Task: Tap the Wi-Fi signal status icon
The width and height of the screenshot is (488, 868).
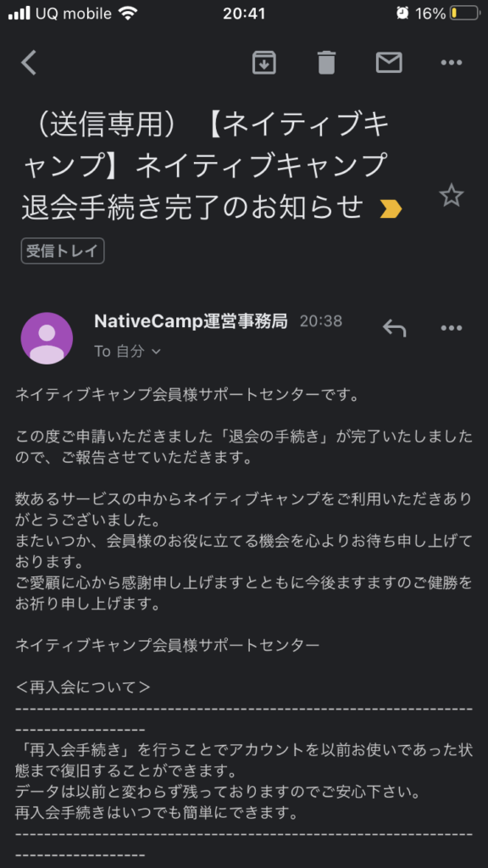Action: [x=129, y=14]
